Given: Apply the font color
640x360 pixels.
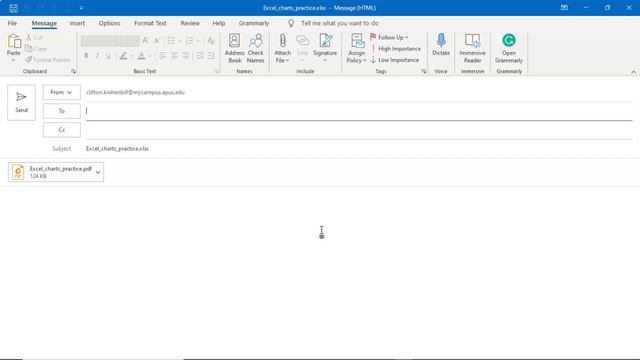Looking at the screenshot, I should pos(141,56).
